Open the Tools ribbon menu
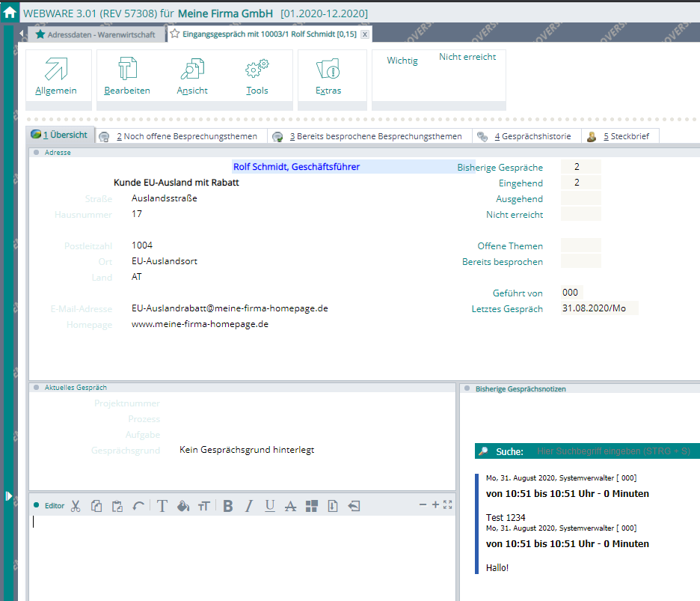This screenshot has width=700, height=601. pyautogui.click(x=257, y=76)
